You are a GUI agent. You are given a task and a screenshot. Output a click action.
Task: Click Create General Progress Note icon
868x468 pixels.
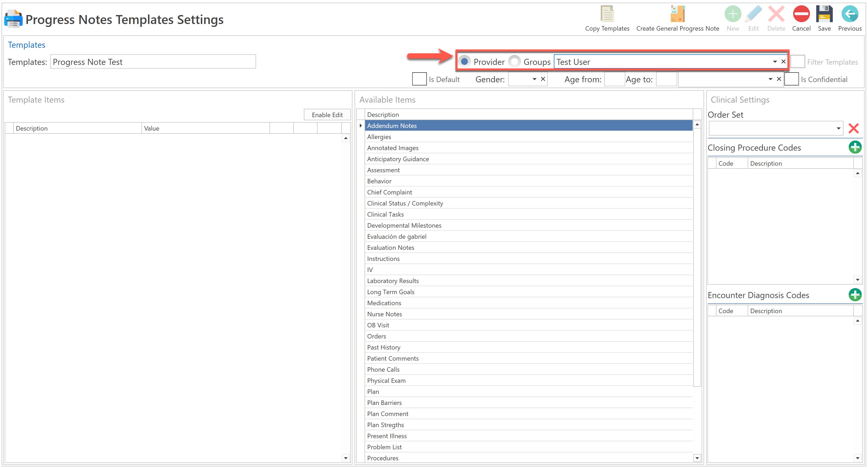[x=677, y=14]
